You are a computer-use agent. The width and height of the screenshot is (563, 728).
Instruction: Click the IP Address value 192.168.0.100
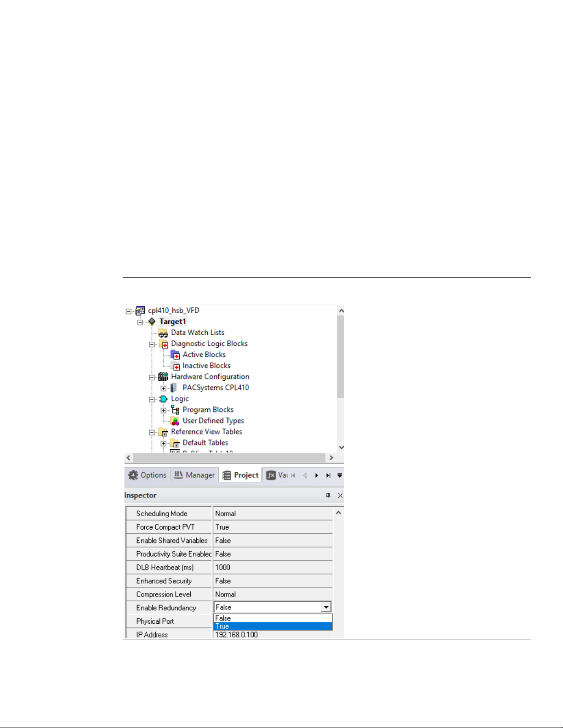point(273,635)
